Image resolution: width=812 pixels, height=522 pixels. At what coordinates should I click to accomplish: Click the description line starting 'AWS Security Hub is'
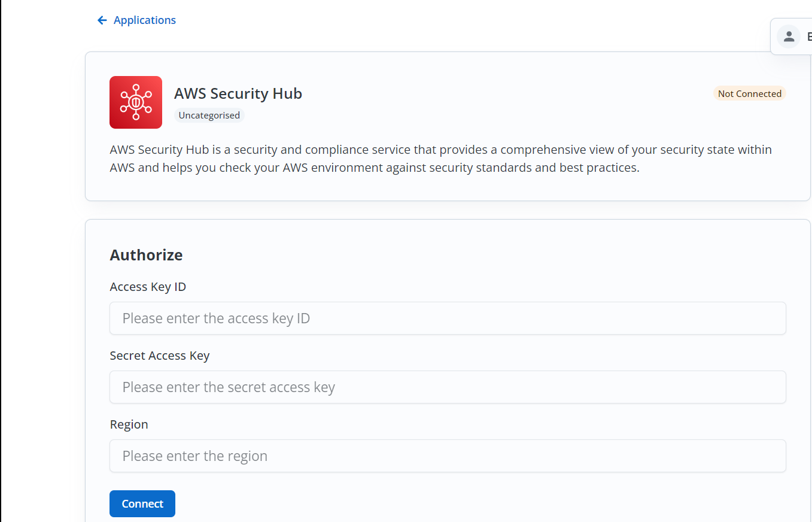click(x=440, y=150)
